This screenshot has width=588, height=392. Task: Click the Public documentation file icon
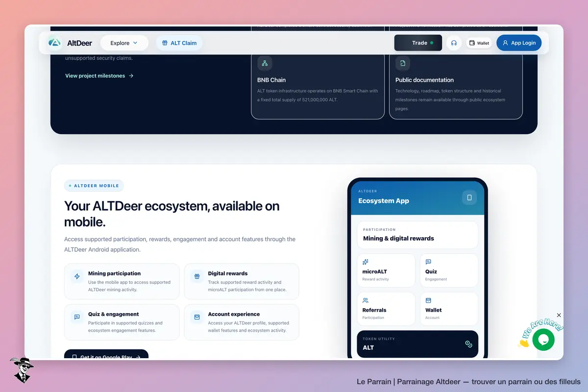pyautogui.click(x=403, y=63)
